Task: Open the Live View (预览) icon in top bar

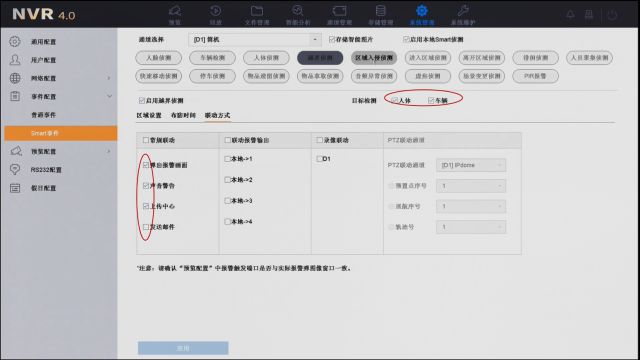Action: pos(175,11)
